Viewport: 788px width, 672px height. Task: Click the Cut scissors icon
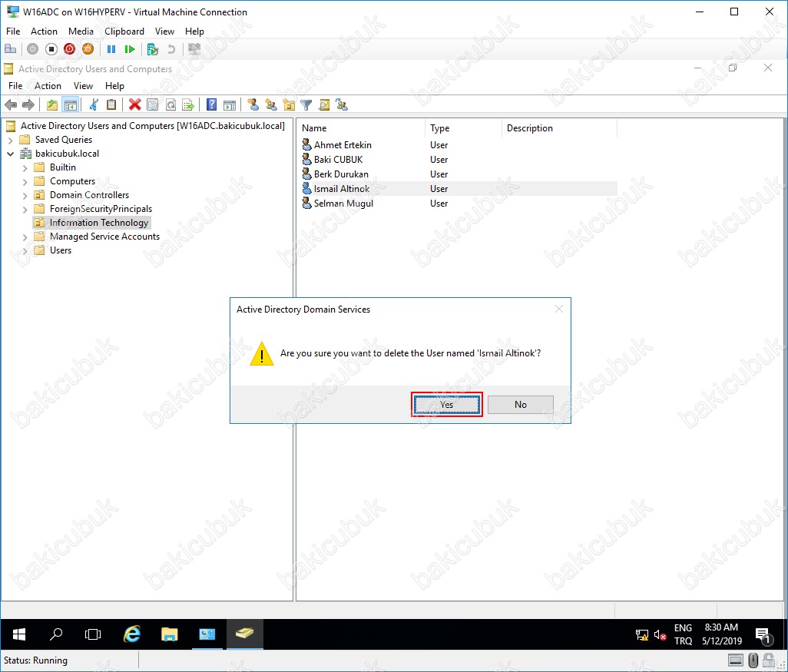94,104
